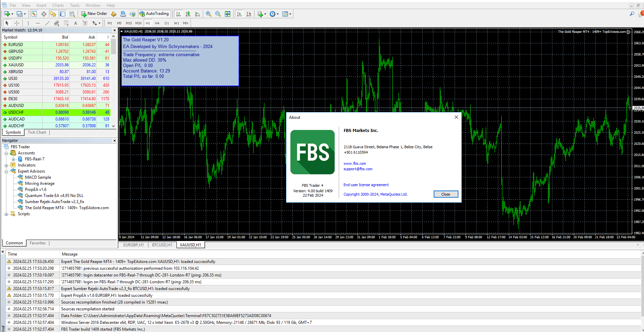Collapse the Expert Advisors tree node
The image size is (644, 332).
6,172
